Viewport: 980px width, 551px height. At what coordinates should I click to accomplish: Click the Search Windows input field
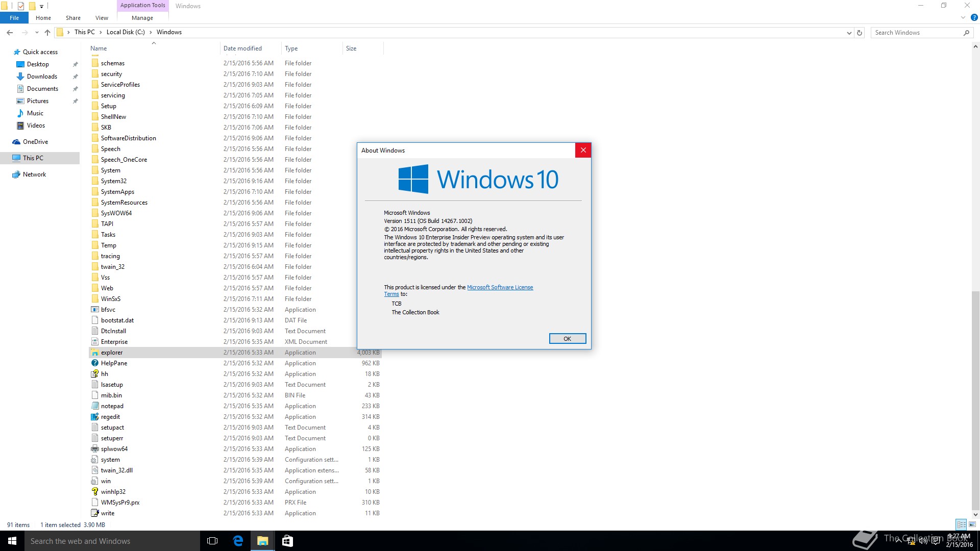click(x=916, y=33)
